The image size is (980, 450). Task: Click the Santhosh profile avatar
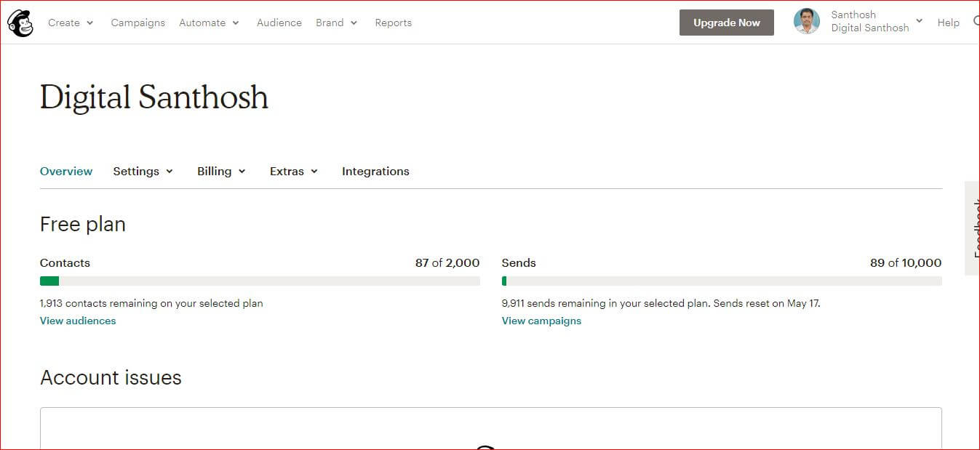click(x=806, y=22)
